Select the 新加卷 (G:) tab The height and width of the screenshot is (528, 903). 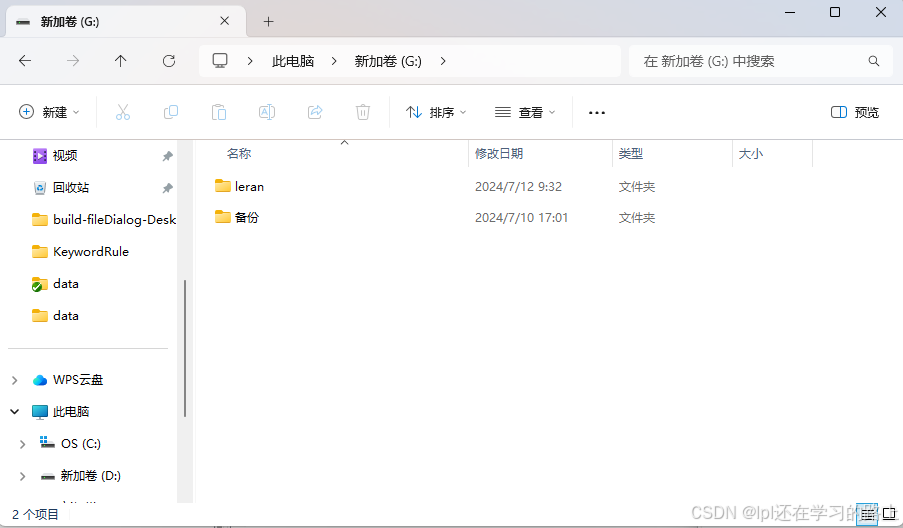point(126,21)
